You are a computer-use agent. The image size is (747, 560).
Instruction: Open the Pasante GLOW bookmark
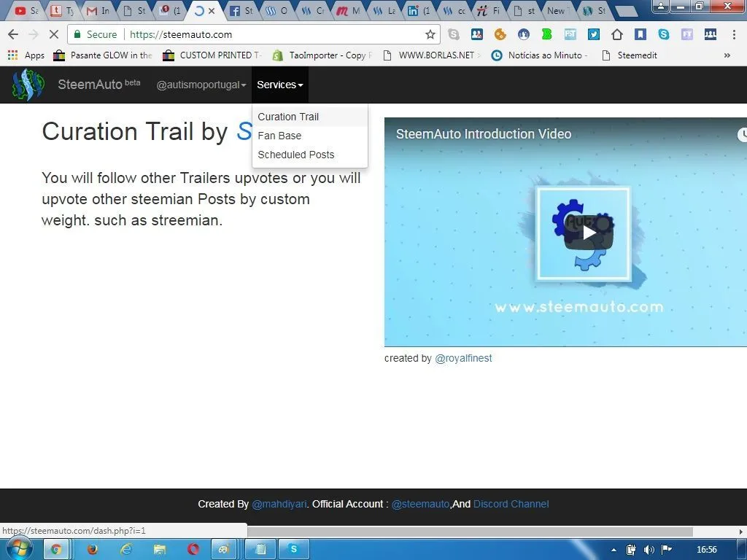pos(102,55)
